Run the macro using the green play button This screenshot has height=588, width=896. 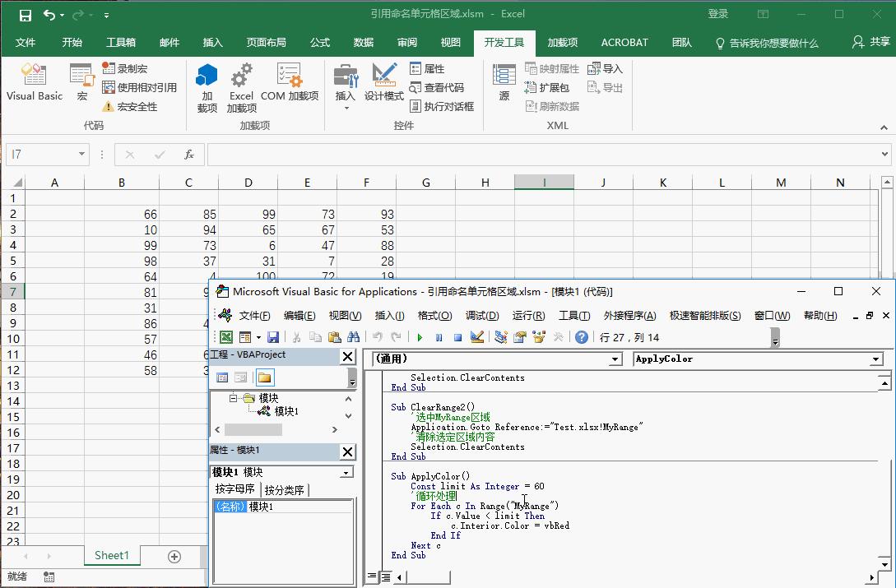click(420, 336)
